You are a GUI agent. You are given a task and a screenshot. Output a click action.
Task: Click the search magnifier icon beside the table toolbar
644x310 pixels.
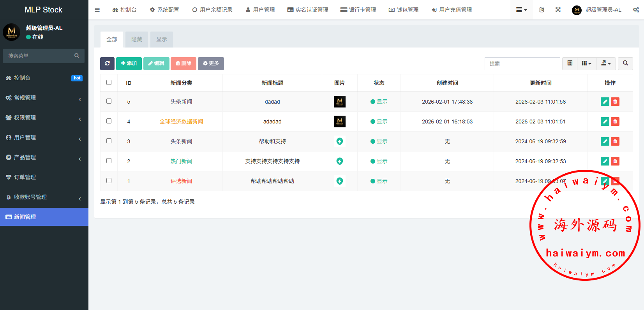(x=625, y=63)
